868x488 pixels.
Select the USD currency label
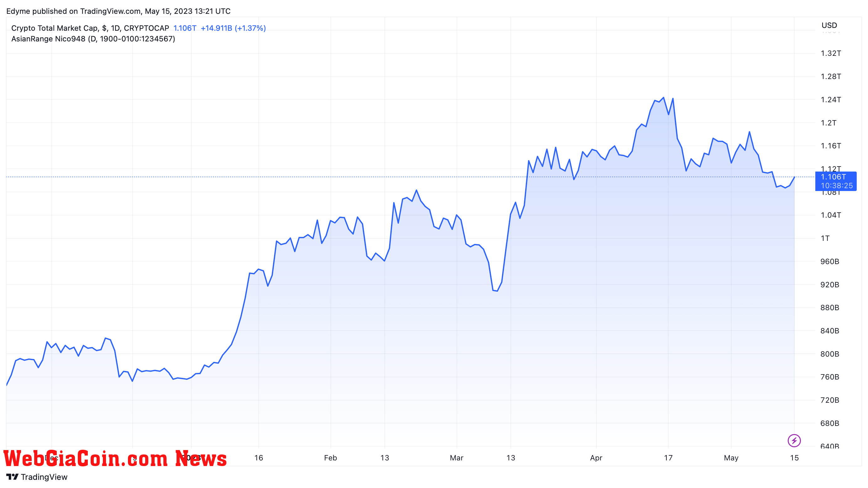click(x=829, y=25)
